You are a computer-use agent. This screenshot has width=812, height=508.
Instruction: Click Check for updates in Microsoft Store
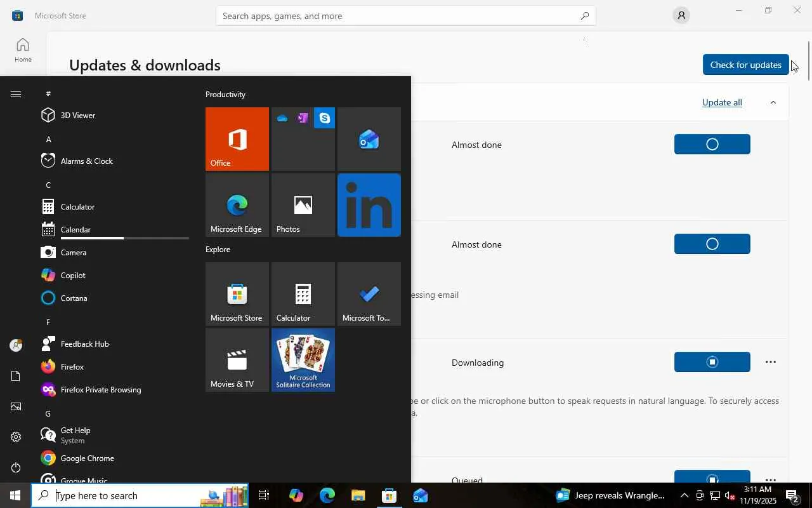point(745,65)
